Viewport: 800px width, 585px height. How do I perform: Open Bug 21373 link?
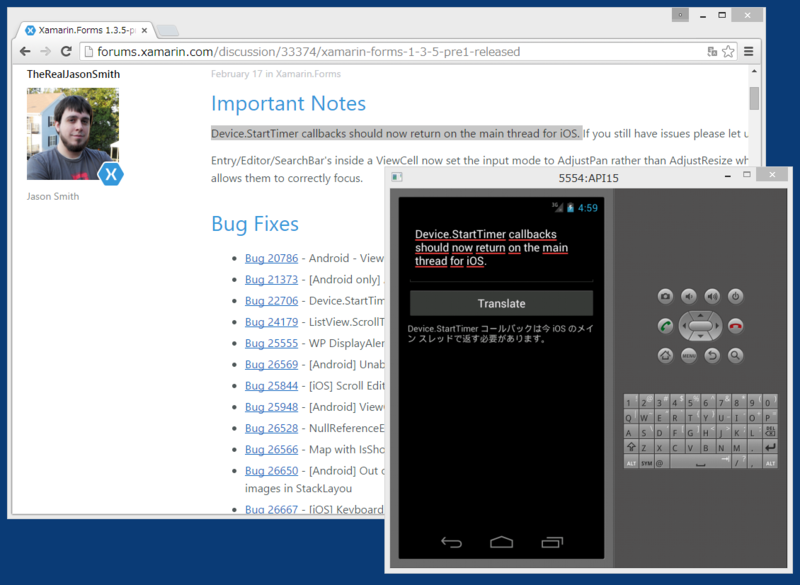[271, 279]
